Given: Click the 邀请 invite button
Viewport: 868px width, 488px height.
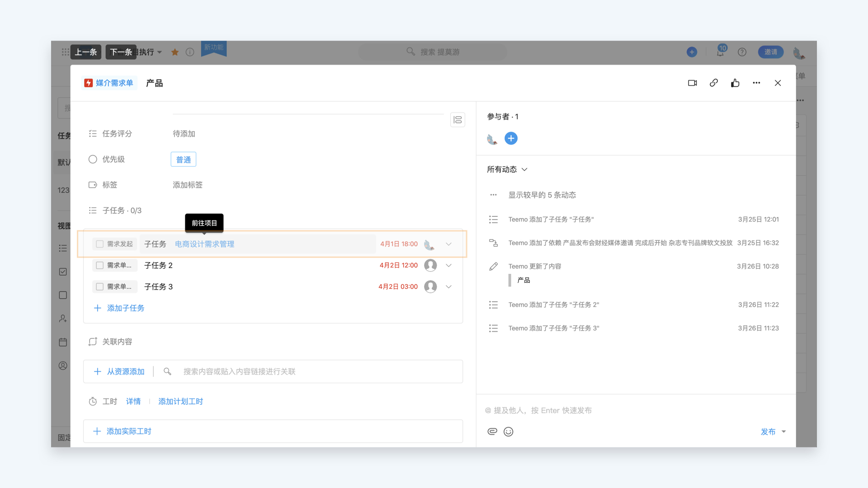Looking at the screenshot, I should (x=771, y=52).
